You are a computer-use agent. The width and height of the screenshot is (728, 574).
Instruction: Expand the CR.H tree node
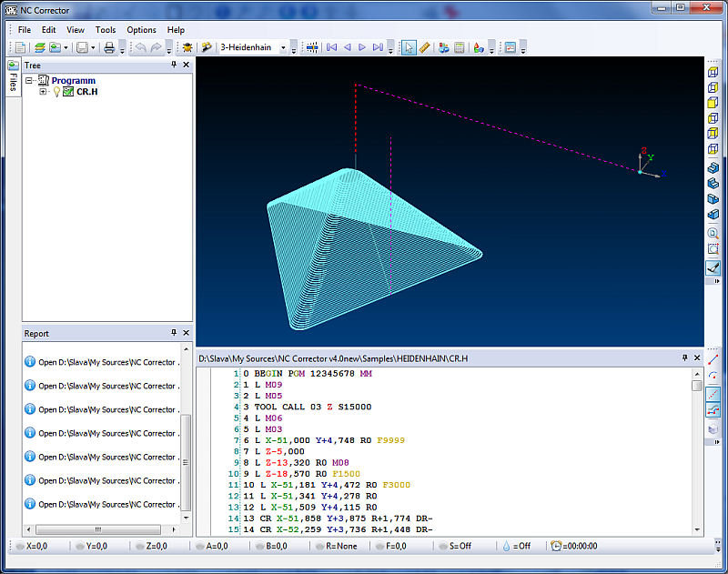pos(43,92)
